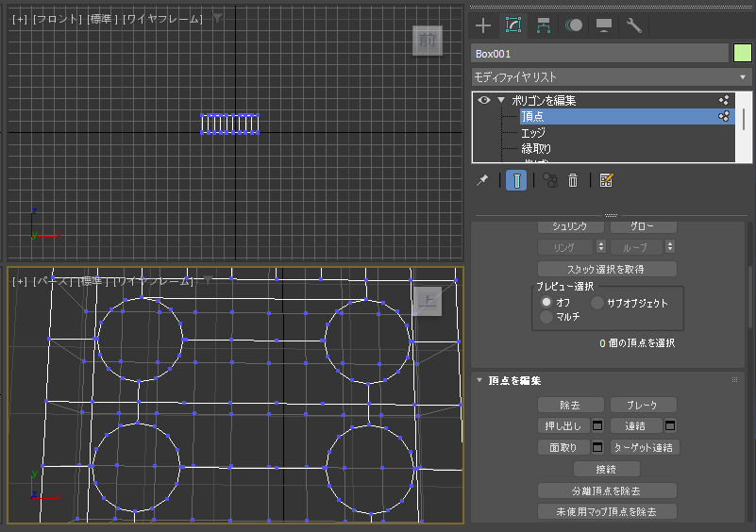Screen dimensions: 756x532
Task: Click configure modifier sets icon
Action: [606, 180]
